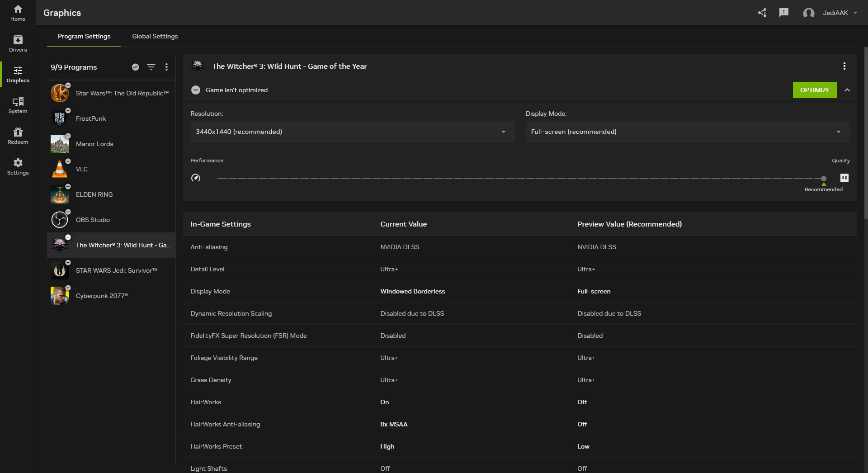Screen dimensions: 868x473
Task: Open the System section
Action: click(x=18, y=105)
